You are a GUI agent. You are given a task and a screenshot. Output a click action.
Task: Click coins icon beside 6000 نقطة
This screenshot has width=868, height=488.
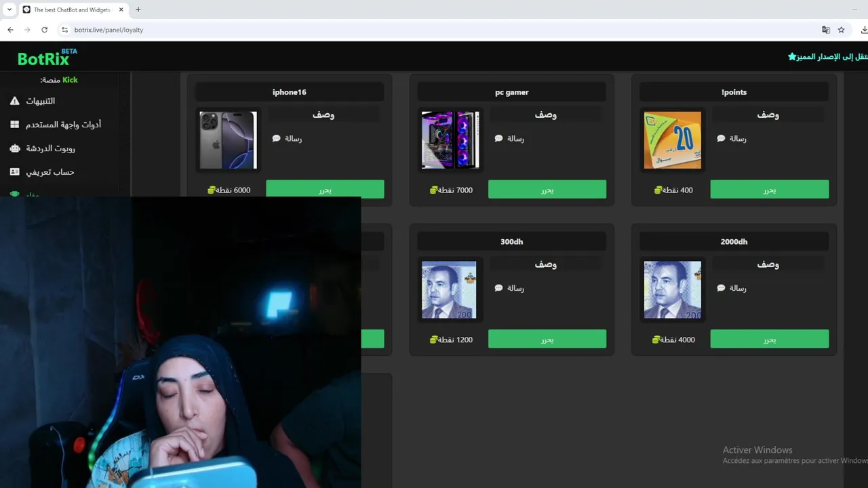pyautogui.click(x=212, y=190)
